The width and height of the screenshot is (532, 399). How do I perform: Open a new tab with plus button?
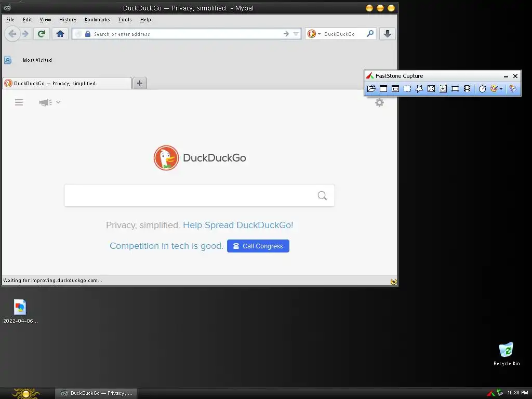140,83
